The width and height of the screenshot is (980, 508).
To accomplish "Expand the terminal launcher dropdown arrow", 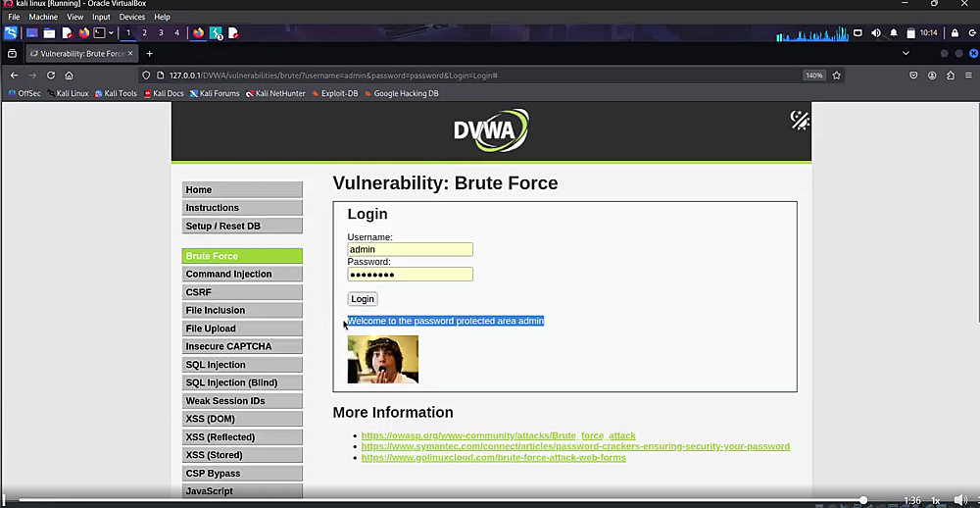I will click(x=112, y=33).
